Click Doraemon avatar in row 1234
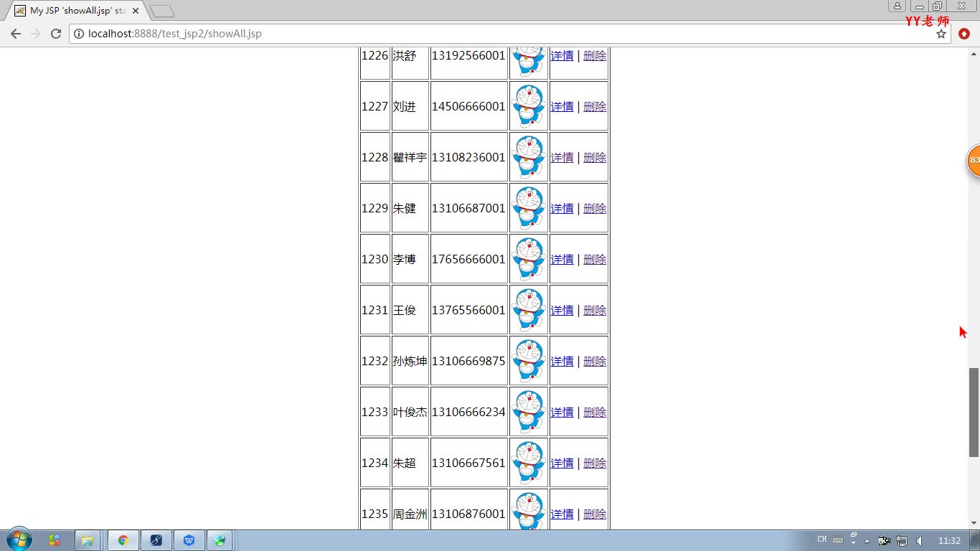 click(x=529, y=463)
